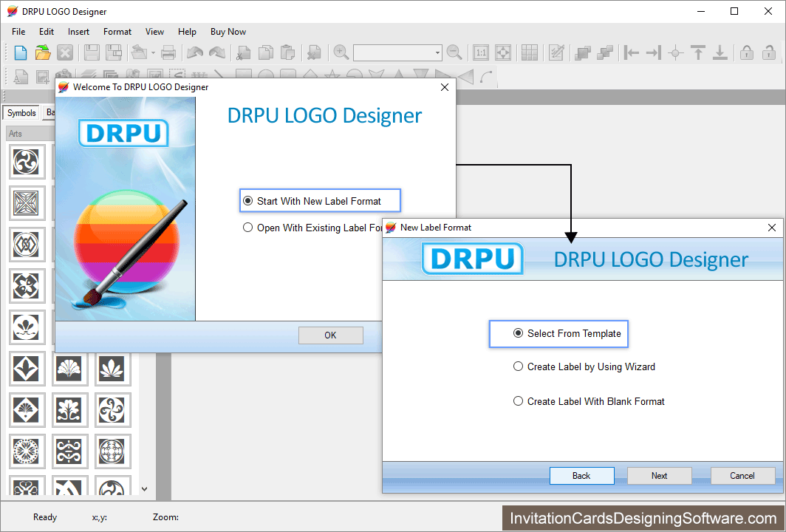This screenshot has width=786, height=532.
Task: Click the gray Close document X icon
Action: point(65,52)
